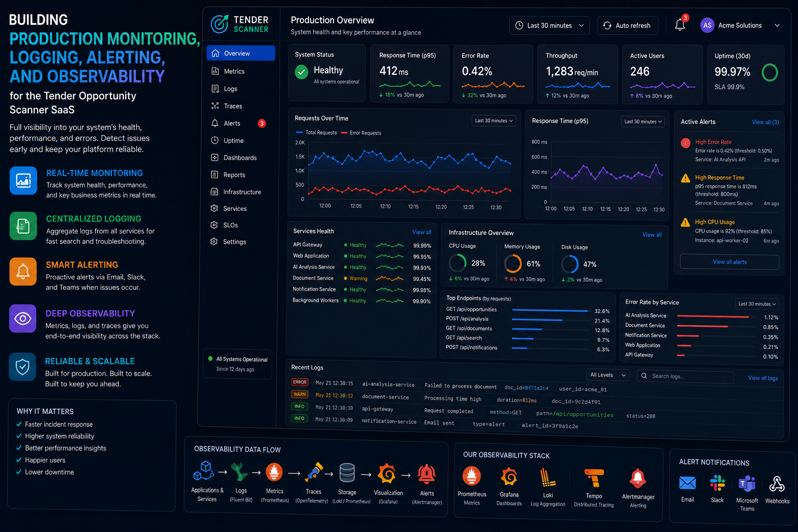Click the API Gateway 99.99% value
Viewport: 798px width, 532px height.
coord(422,246)
